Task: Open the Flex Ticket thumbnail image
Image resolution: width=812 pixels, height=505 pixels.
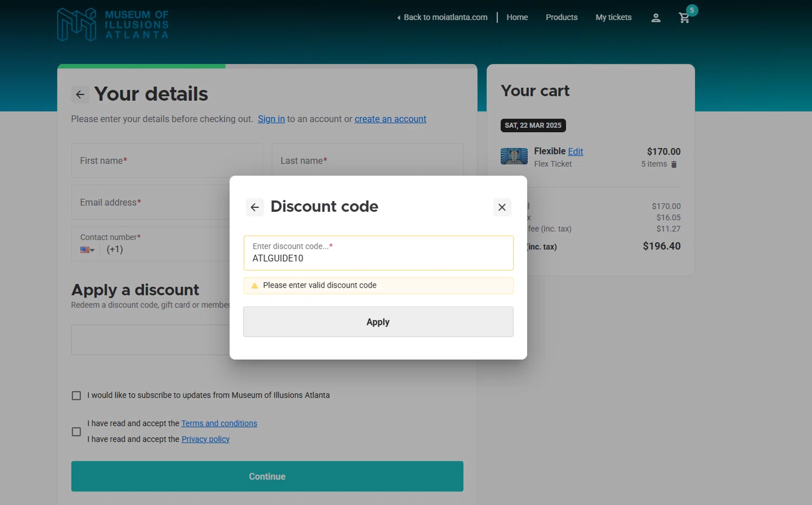Action: click(x=514, y=156)
